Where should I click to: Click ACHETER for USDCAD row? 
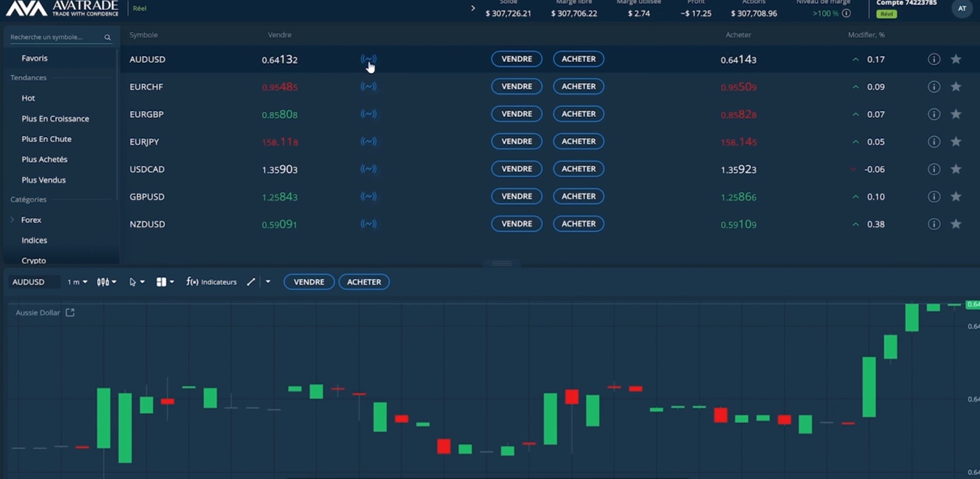pos(578,169)
